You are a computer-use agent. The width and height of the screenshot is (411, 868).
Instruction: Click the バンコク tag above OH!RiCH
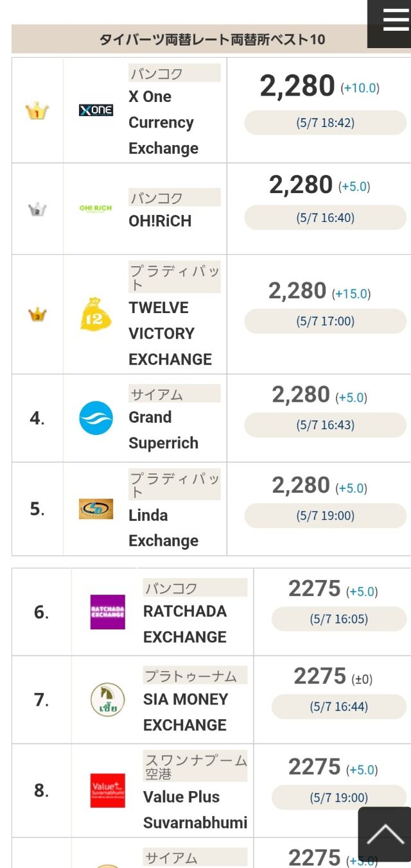click(157, 198)
